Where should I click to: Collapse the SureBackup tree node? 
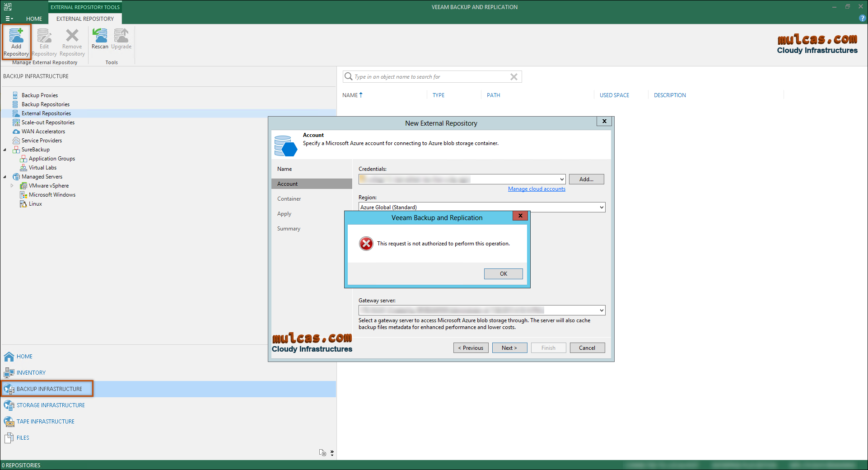5,150
